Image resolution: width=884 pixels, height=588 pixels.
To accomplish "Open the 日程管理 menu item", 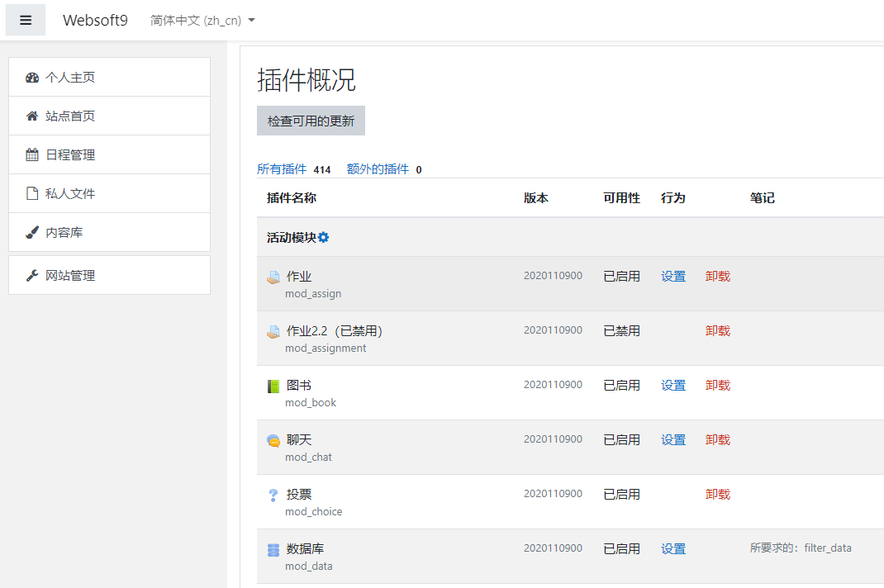I will (70, 155).
